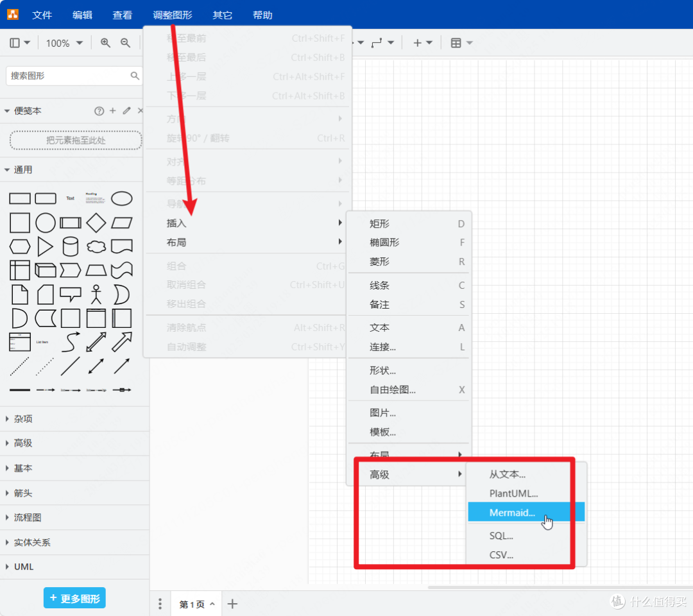Expand the 箭头 shapes section
693x616 pixels.
[74, 493]
